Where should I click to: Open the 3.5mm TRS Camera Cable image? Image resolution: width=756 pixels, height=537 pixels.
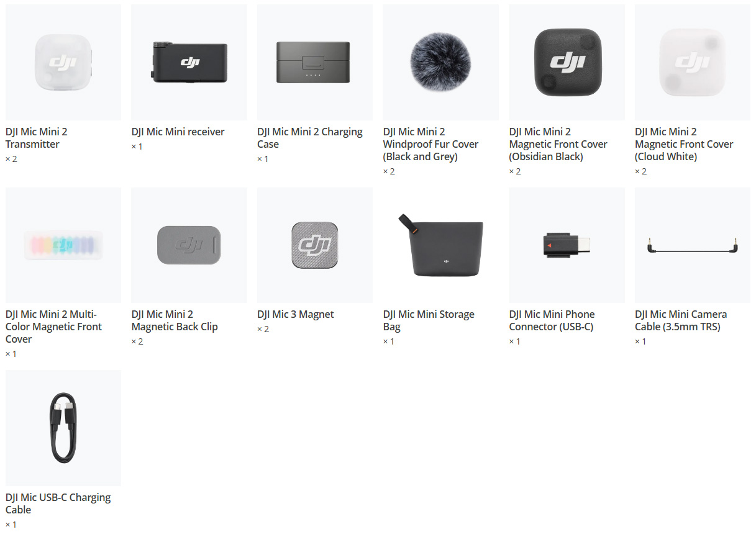pos(693,245)
